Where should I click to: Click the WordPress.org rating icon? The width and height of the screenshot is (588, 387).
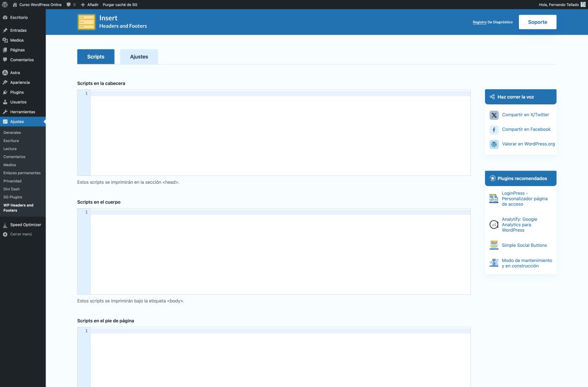[x=494, y=145]
